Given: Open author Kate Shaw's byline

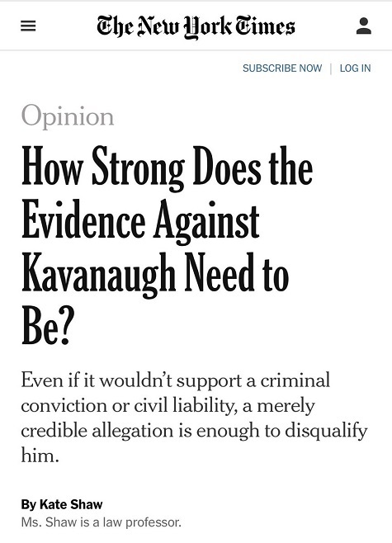Looking at the screenshot, I should click(71, 504).
